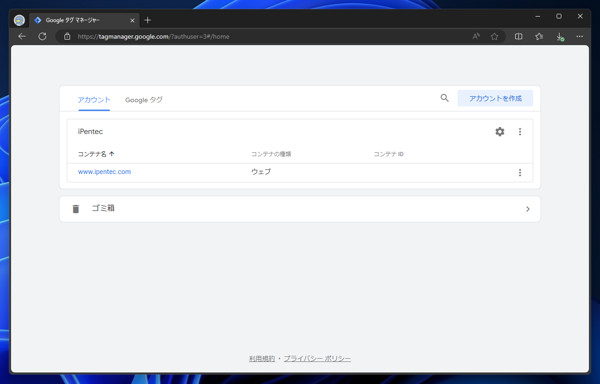Switch to the Google タグ tab

[x=144, y=100]
